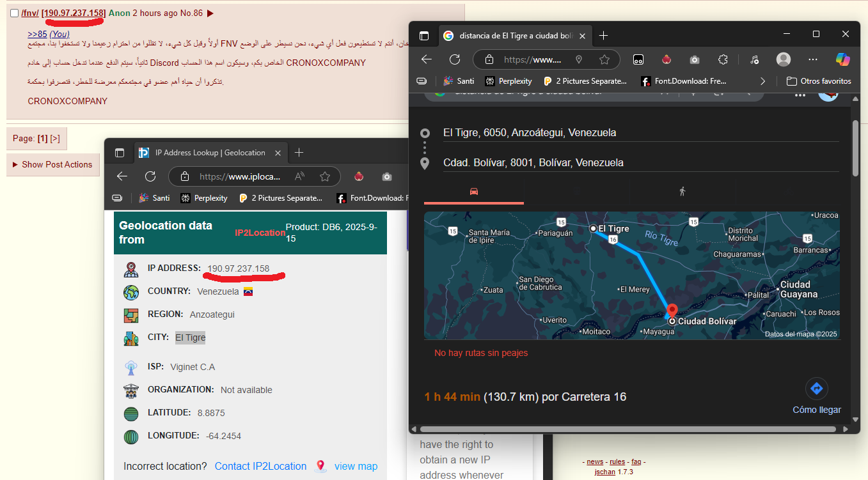Click the view map link
The width and height of the screenshot is (868, 480).
pyautogui.click(x=356, y=466)
